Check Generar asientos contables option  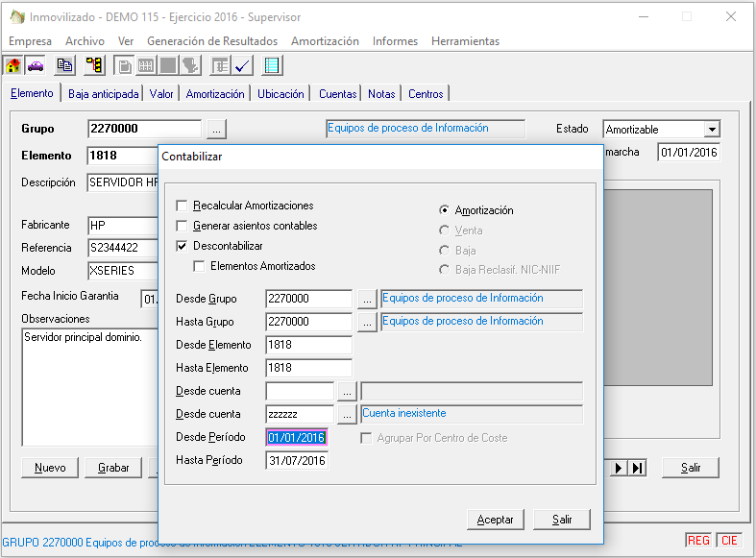click(x=183, y=226)
